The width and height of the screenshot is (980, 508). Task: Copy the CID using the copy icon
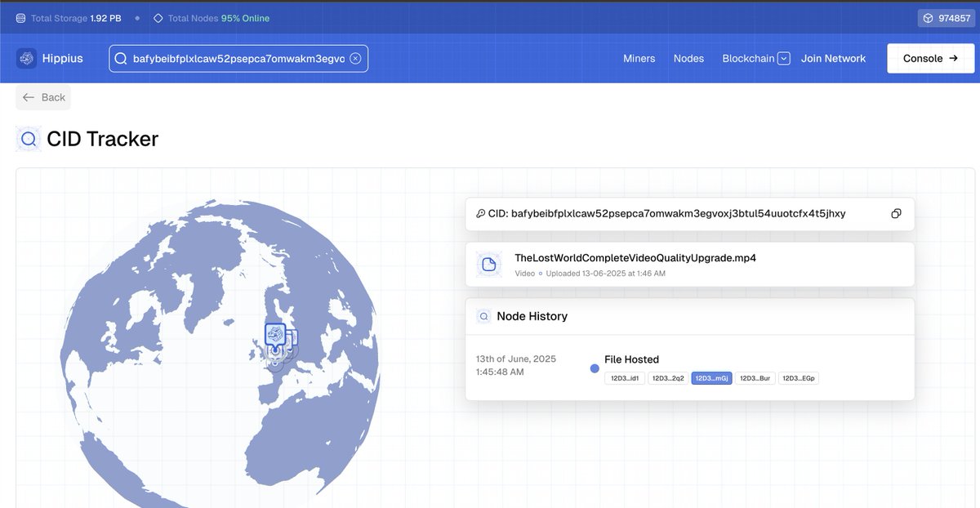coord(896,214)
